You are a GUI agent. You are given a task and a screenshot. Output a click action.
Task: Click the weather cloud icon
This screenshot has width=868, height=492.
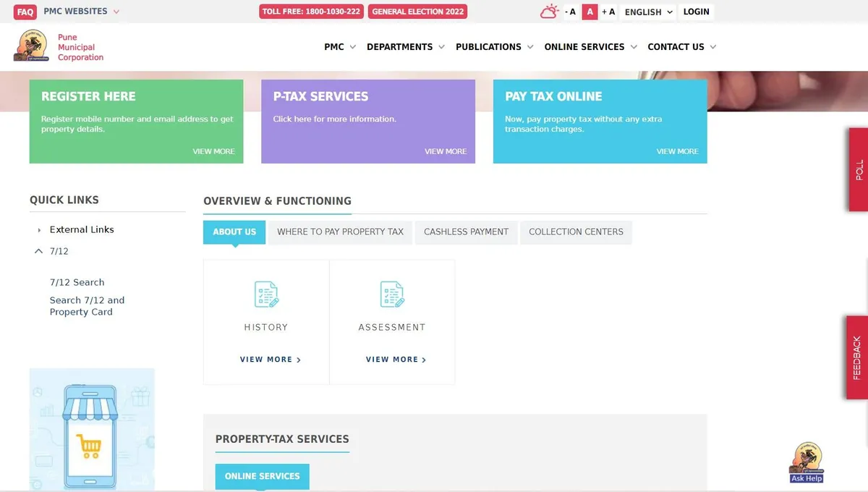549,12
